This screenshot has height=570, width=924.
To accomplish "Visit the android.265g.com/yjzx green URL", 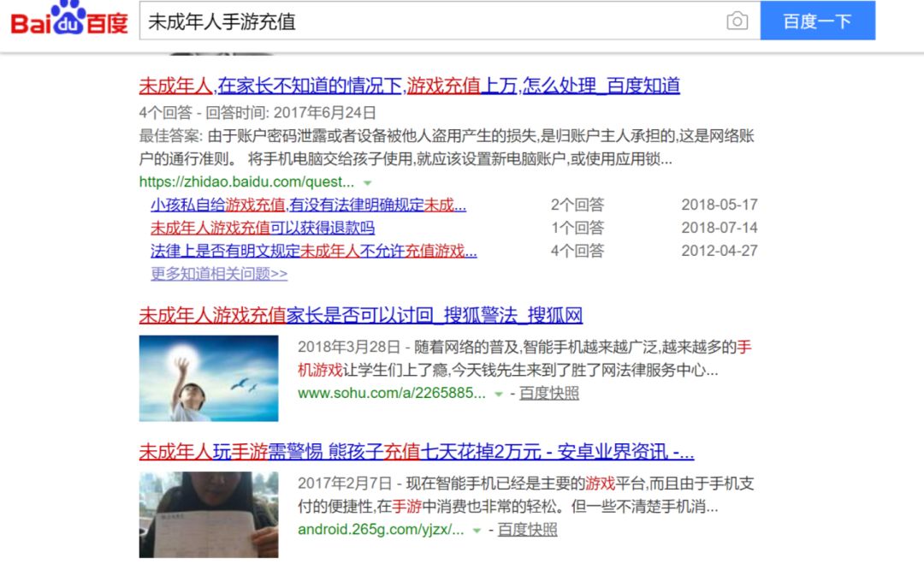I will [x=381, y=530].
